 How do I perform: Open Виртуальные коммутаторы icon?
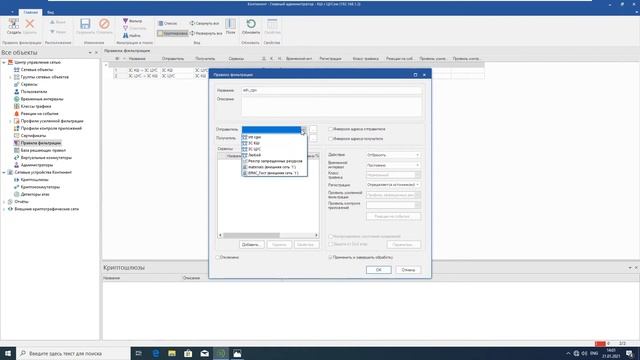(x=17, y=158)
